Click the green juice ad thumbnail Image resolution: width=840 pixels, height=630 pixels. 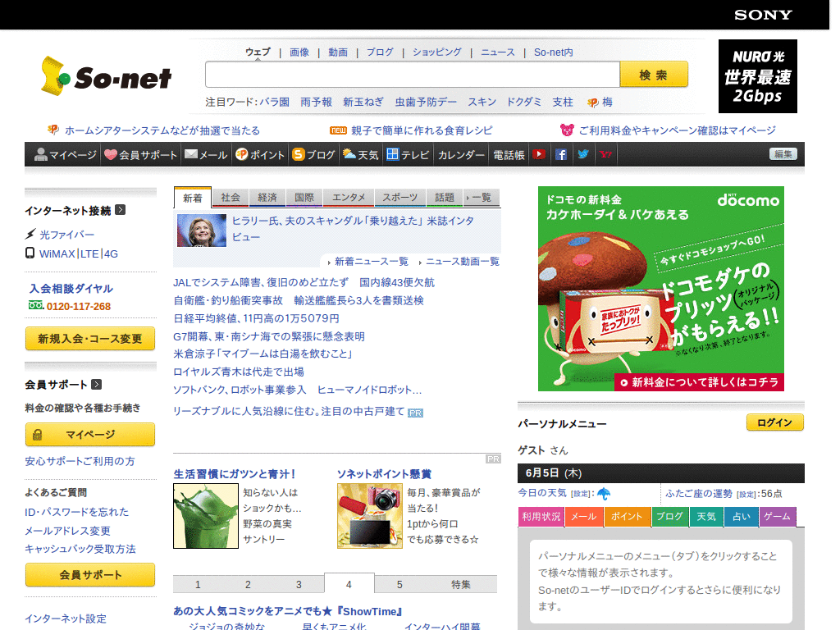[206, 516]
